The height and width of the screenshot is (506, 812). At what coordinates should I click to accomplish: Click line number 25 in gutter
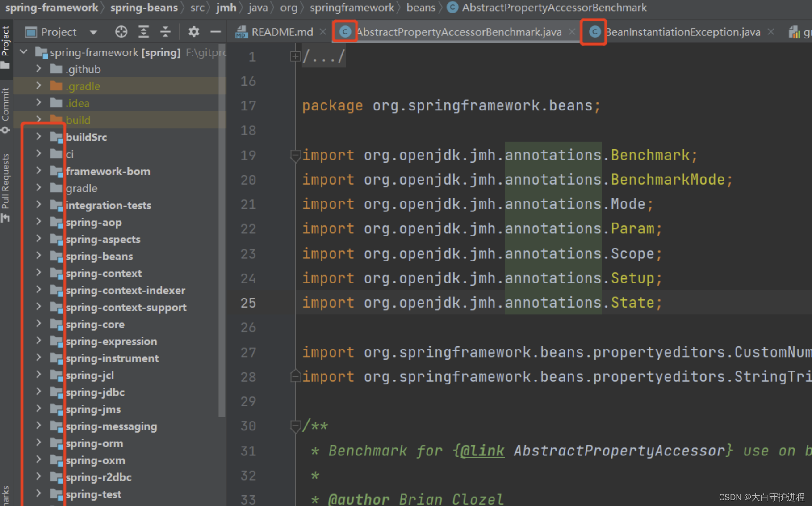pos(248,303)
